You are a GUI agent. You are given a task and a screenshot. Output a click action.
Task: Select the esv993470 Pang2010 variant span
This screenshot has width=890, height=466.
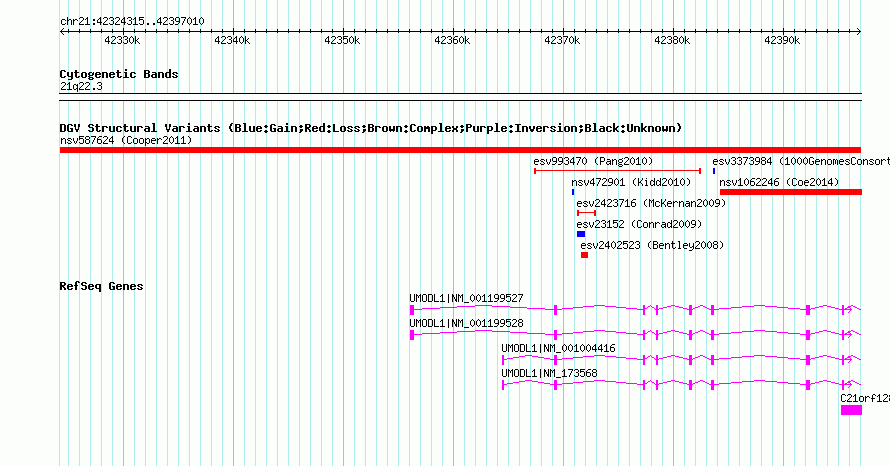point(618,171)
